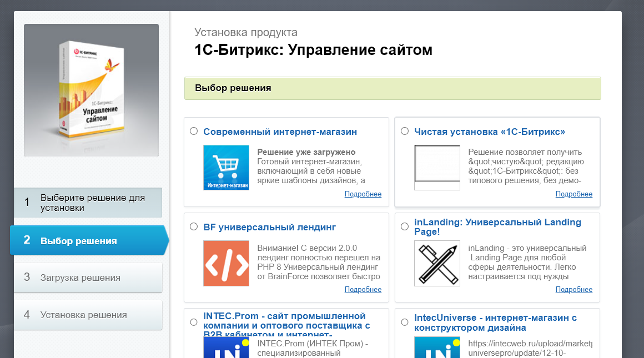This screenshot has width=644, height=358.
Task: Click the crossed pencil and ruler inLanding icon
Action: click(437, 263)
